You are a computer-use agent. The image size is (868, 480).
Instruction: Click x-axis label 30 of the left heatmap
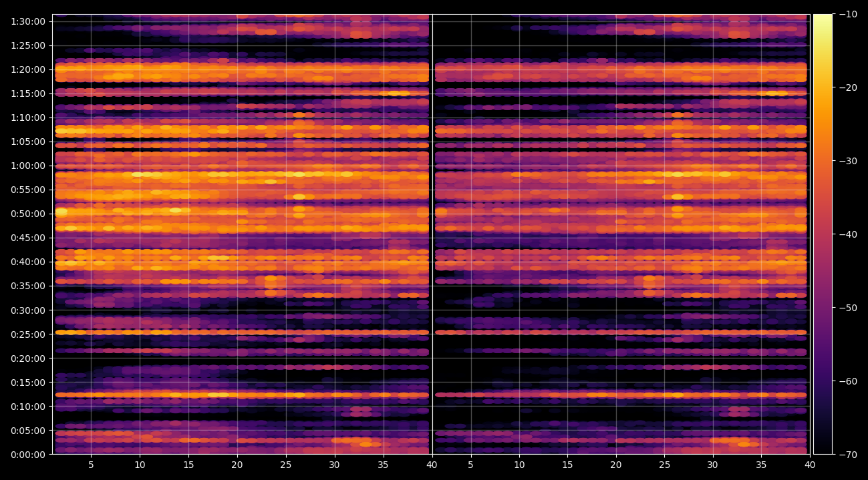point(334,465)
